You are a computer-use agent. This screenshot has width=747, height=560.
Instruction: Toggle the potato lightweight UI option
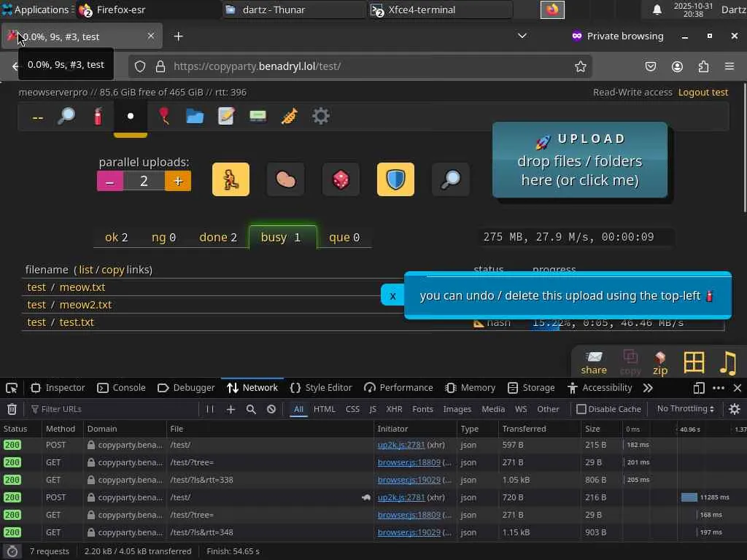coord(286,179)
